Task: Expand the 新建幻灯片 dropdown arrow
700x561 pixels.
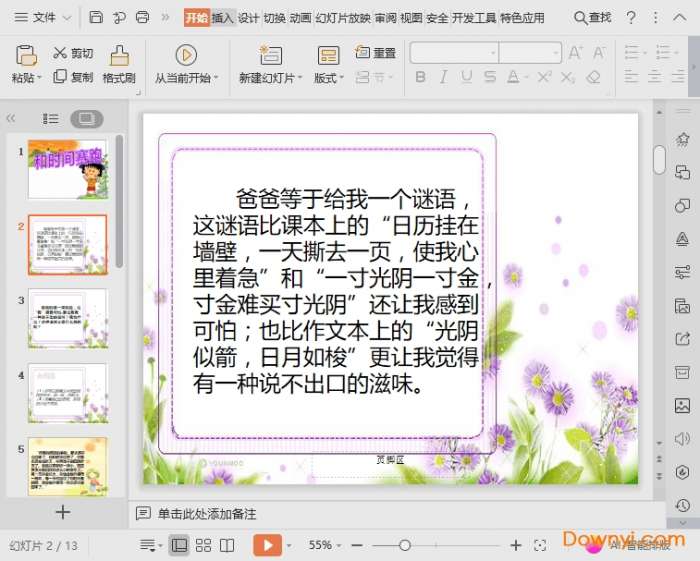Action: 300,78
